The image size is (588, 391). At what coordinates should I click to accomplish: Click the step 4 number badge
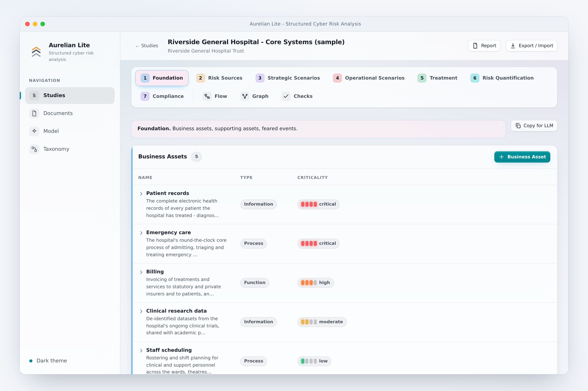point(337,78)
